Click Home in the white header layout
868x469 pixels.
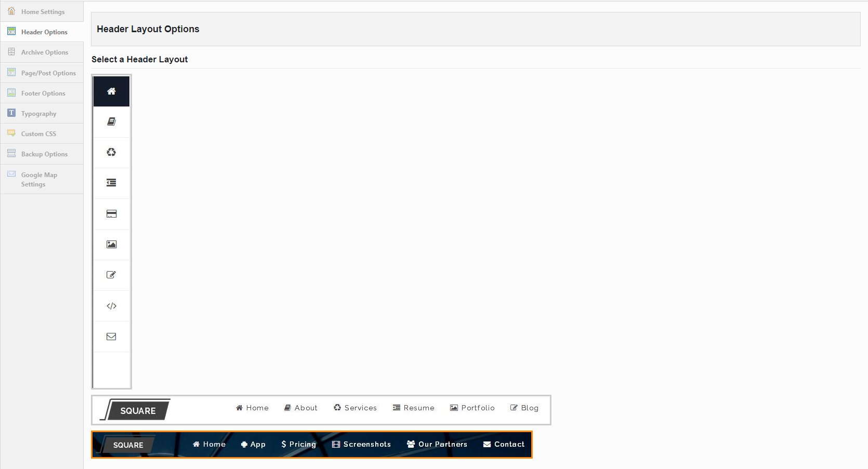[x=252, y=408]
